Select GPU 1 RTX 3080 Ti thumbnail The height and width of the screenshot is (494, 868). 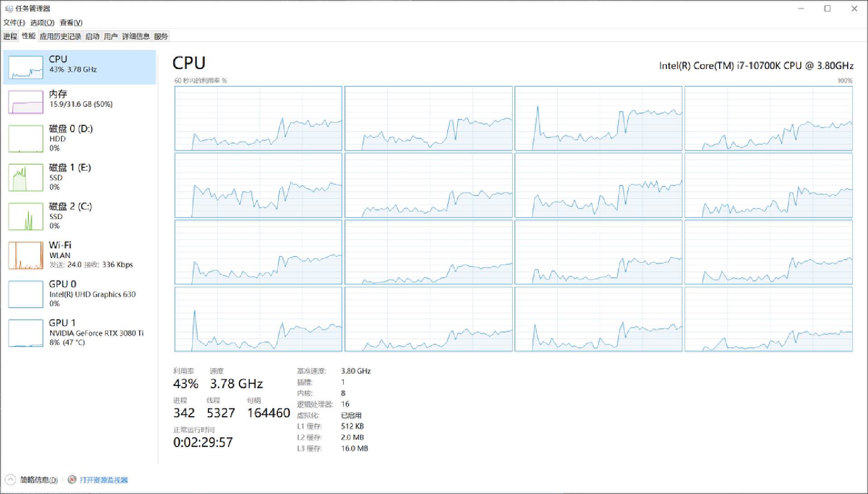pyautogui.click(x=26, y=333)
